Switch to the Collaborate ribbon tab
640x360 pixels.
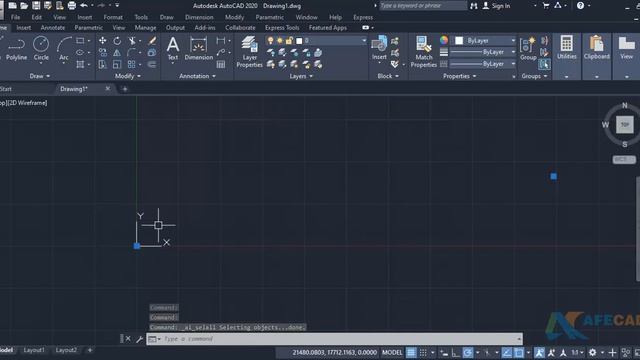pyautogui.click(x=240, y=27)
